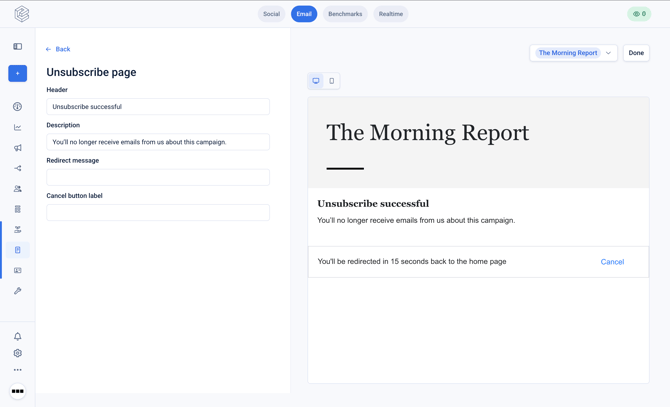This screenshot has width=670, height=407.
Task: Open the account avatar menu
Action: (x=18, y=391)
